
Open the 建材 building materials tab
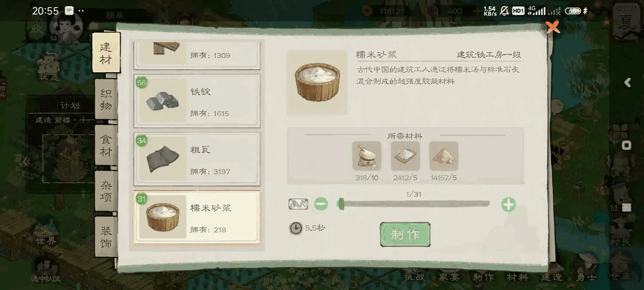(106, 53)
